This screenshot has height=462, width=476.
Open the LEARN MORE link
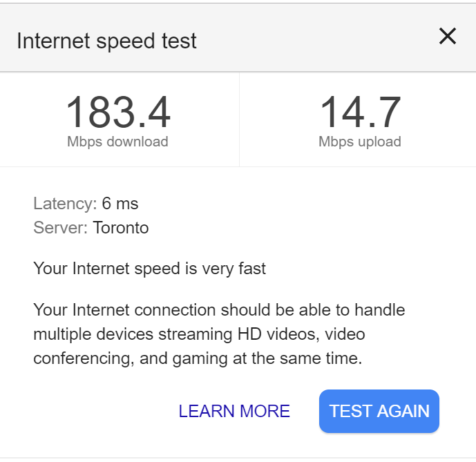pos(234,411)
